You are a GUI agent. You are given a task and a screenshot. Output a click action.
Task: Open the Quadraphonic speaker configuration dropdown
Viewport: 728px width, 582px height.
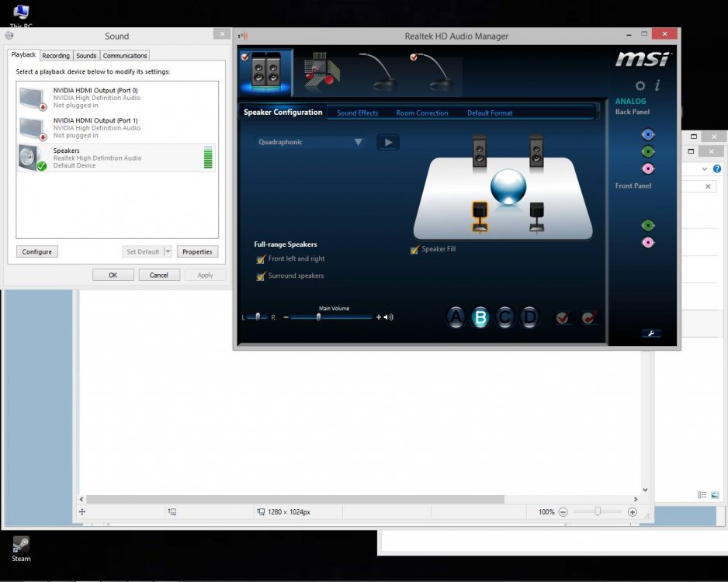pyautogui.click(x=309, y=142)
